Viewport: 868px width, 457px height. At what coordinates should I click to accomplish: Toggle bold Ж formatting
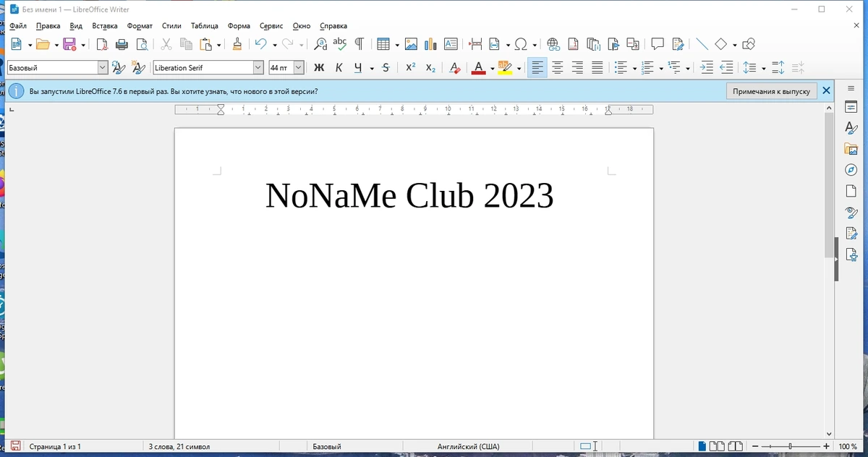(319, 67)
